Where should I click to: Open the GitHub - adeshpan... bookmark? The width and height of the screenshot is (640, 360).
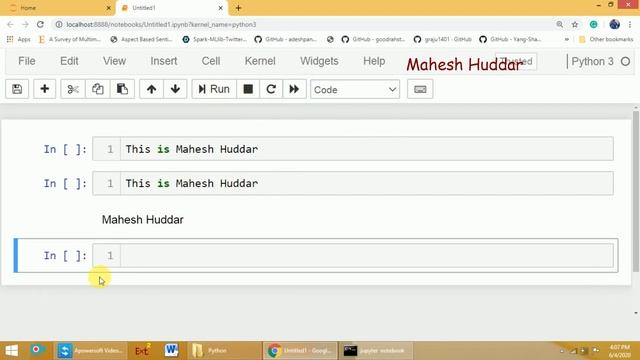pyautogui.click(x=286, y=39)
